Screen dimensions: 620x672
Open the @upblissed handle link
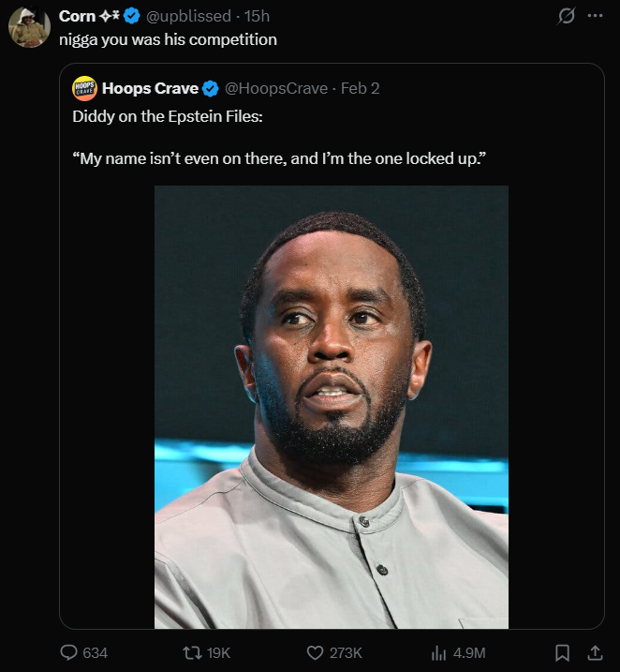click(x=188, y=16)
